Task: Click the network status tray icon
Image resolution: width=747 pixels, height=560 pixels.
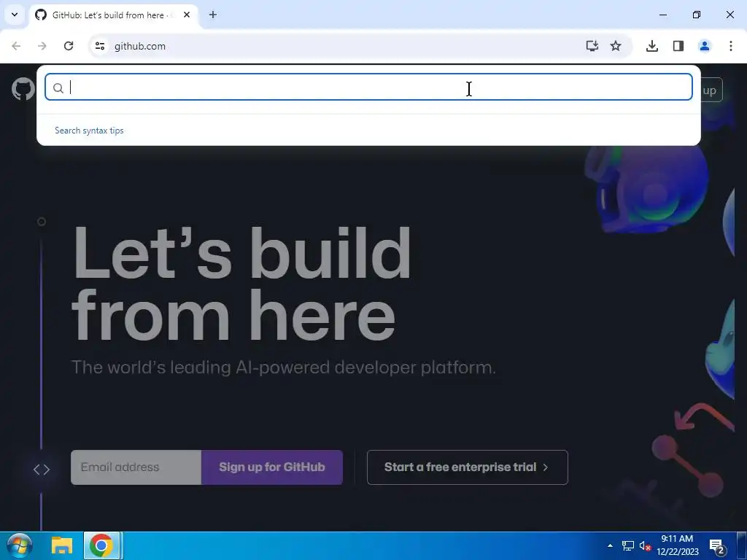Action: pos(628,545)
